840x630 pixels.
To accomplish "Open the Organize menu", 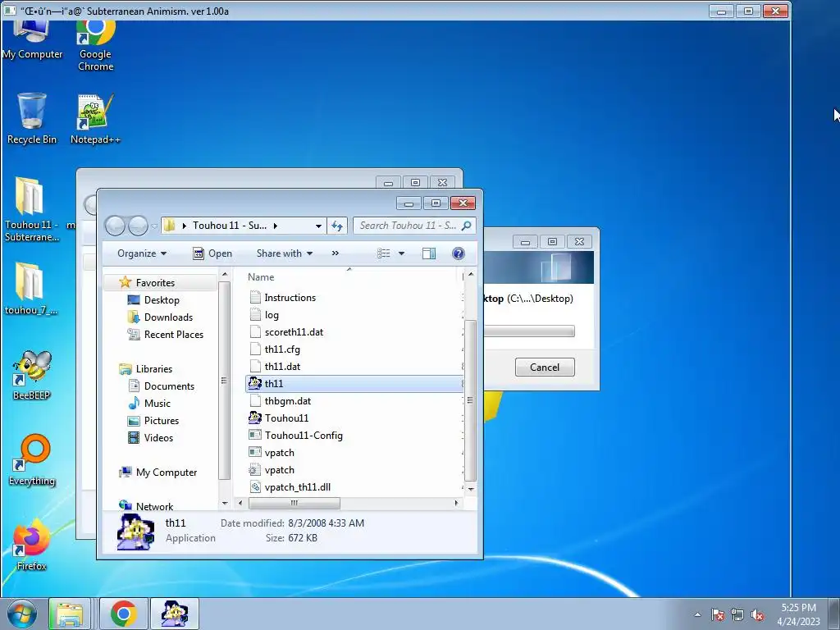I will (x=142, y=253).
